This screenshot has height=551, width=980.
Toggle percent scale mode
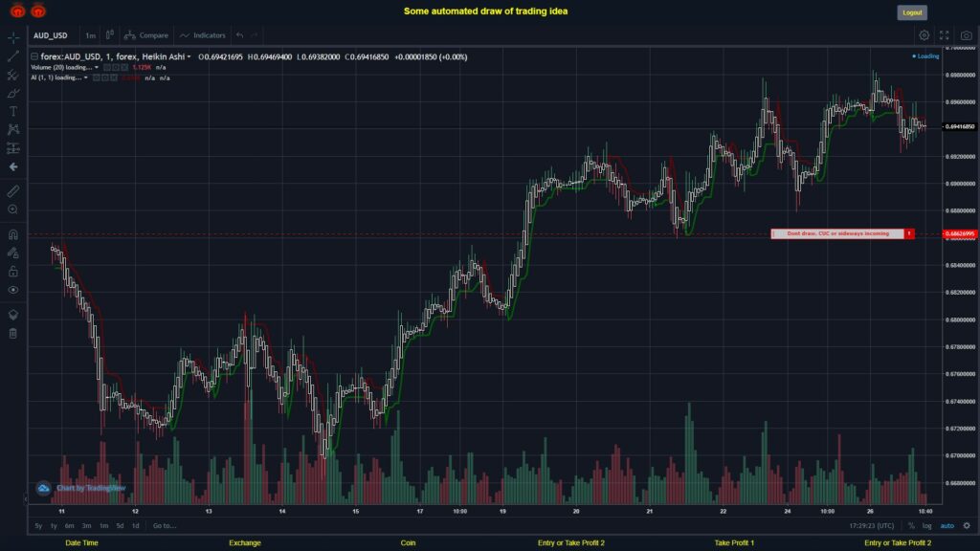coord(911,526)
